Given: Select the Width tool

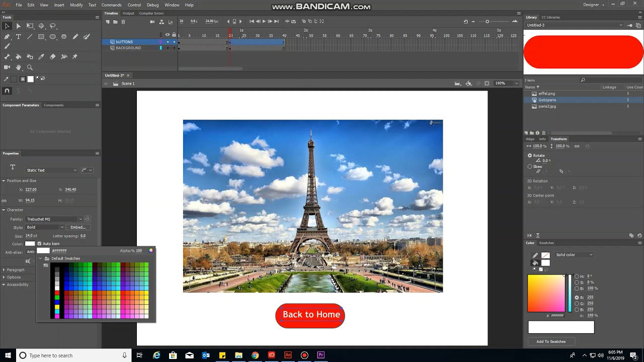Looking at the screenshot, I should [x=64, y=57].
